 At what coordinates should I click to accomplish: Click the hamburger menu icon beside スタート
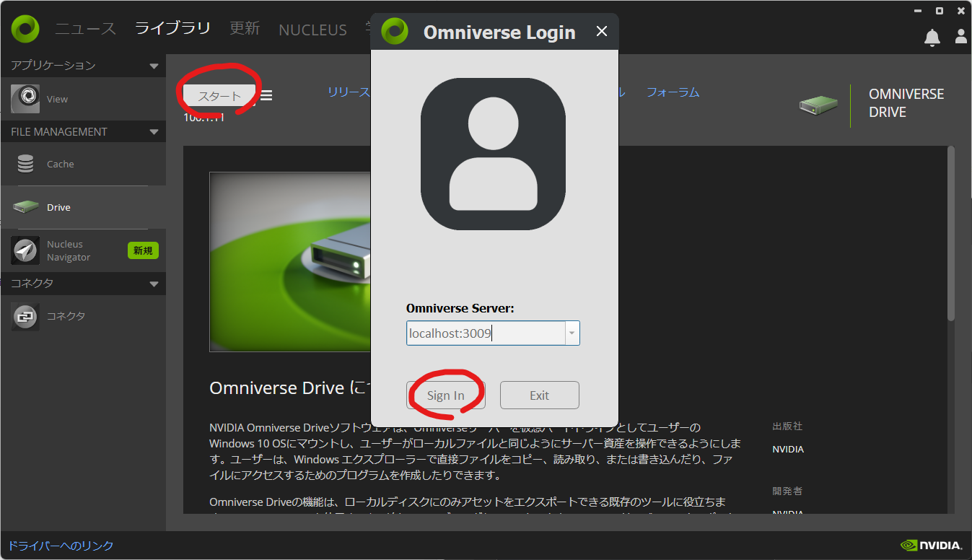(x=266, y=95)
